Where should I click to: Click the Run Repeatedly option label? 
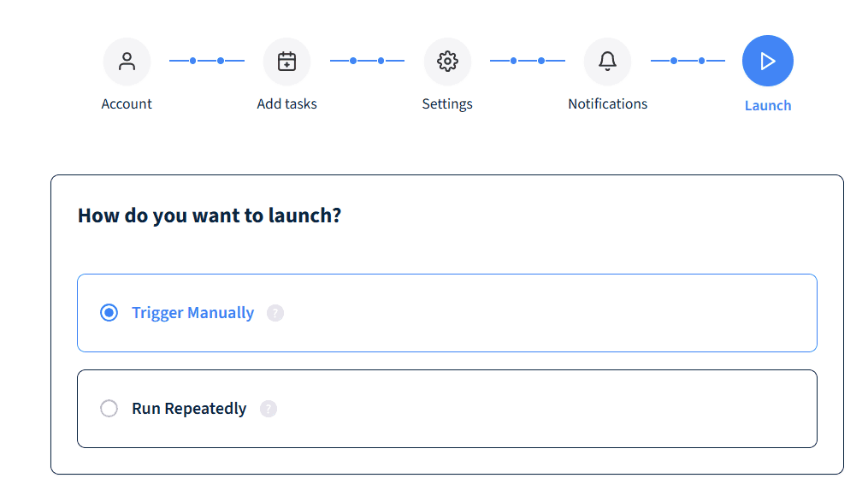[x=189, y=409]
